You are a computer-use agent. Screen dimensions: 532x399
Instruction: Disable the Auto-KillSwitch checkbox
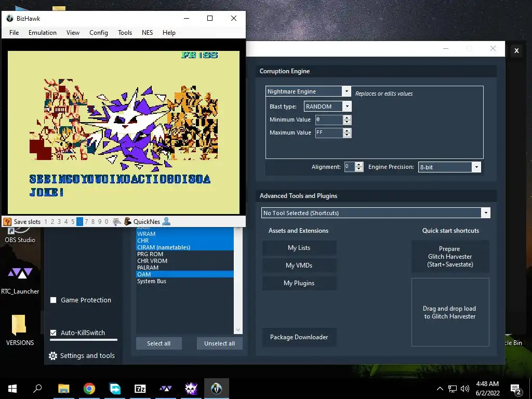[x=54, y=333]
